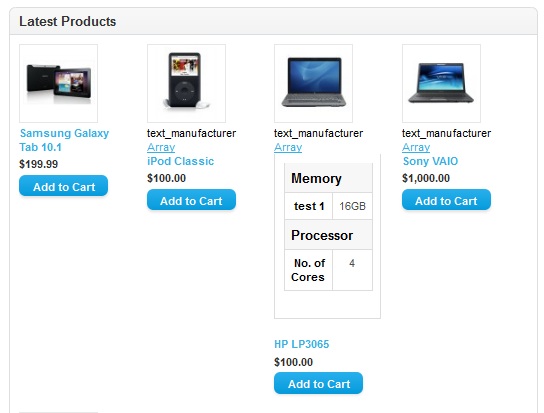Add Samsung Galaxy Tab to cart
The height and width of the screenshot is (413, 544).
coord(63,186)
